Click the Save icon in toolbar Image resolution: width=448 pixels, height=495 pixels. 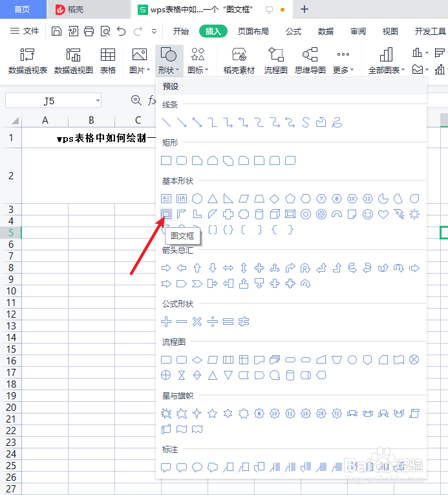56,31
